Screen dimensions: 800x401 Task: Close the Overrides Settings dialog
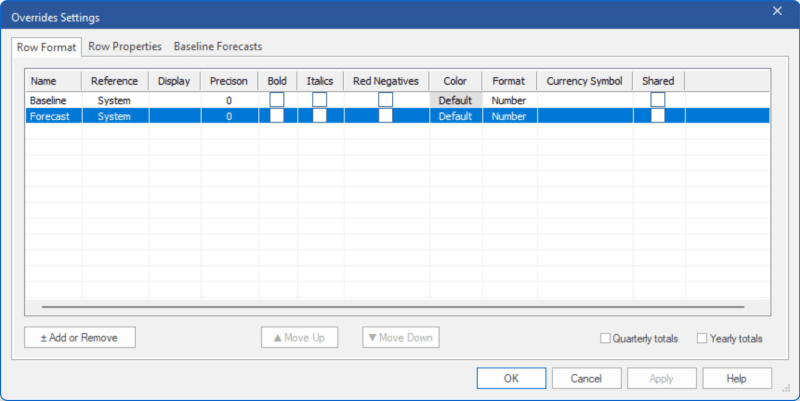777,11
